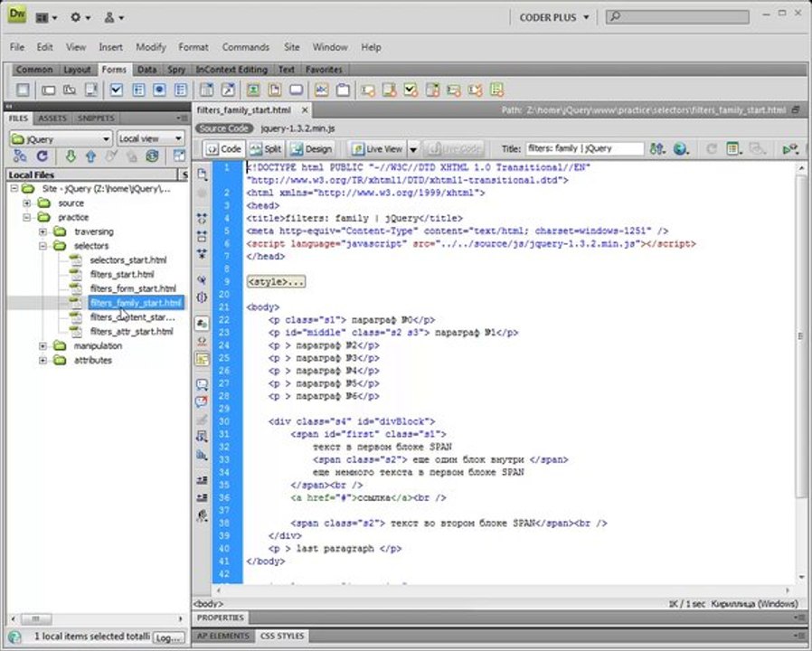Image resolution: width=812 pixels, height=651 pixels.
Task: Put files with the blue up arrow
Action: pos(90,156)
